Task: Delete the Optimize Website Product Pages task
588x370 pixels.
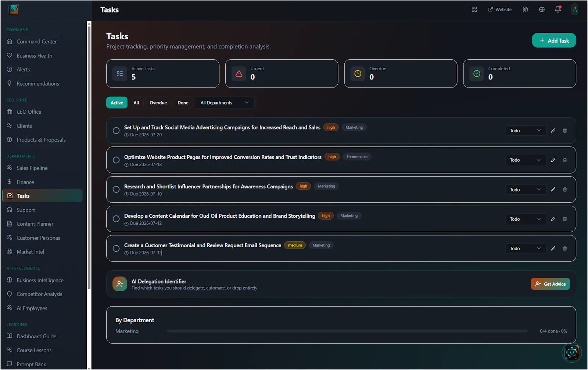Action: (x=565, y=160)
